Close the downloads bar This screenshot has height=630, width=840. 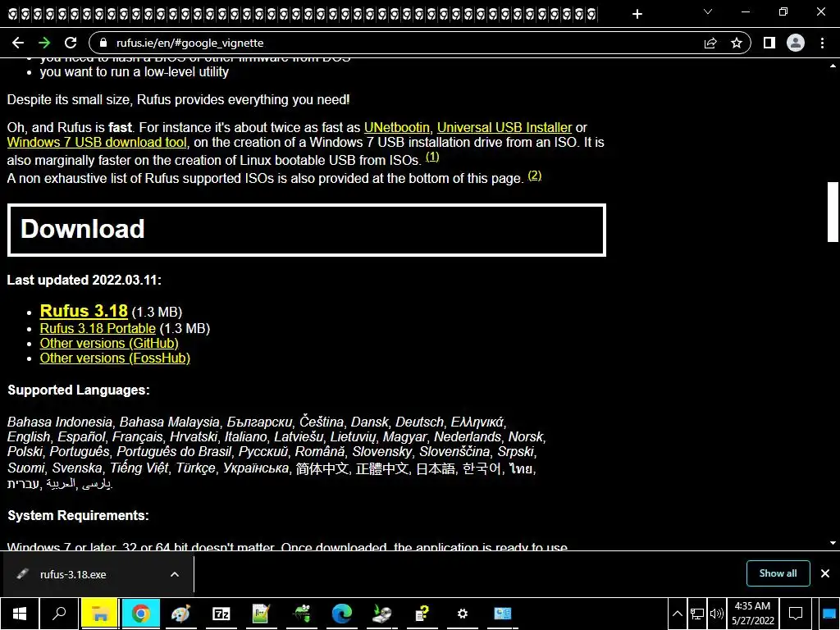click(x=825, y=573)
